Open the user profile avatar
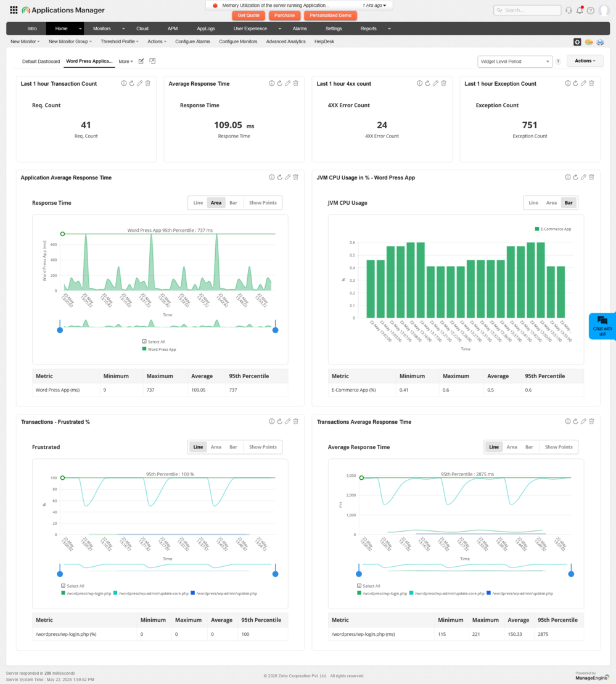Viewport: 616px width, 684px height. click(x=604, y=10)
